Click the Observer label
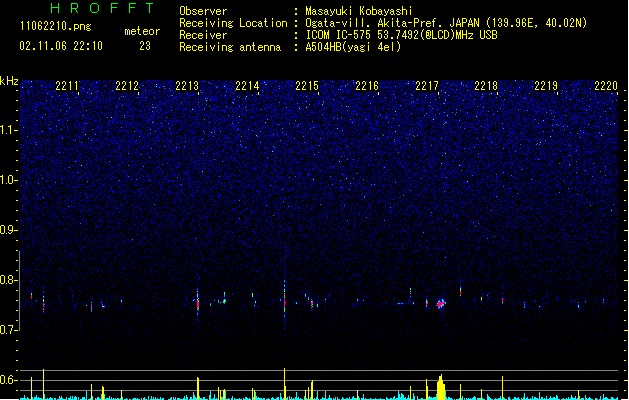 click(203, 11)
